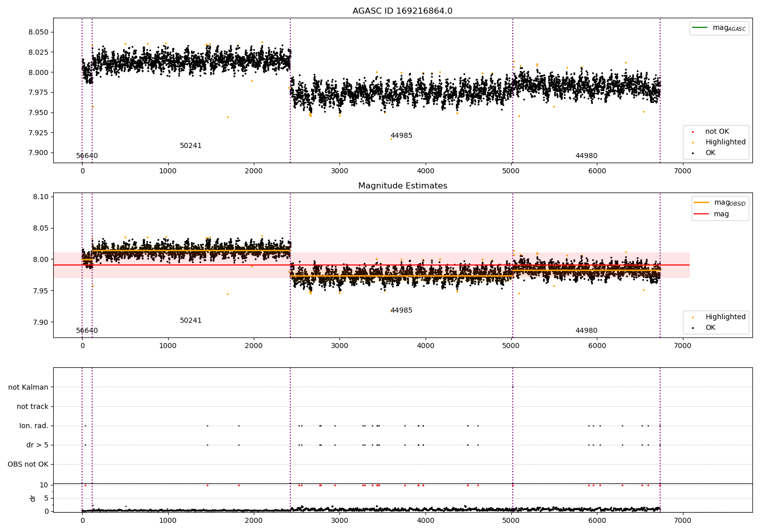The width and height of the screenshot is (760, 532).
Task: Click the "not Kalman" row label
Action: coord(28,388)
